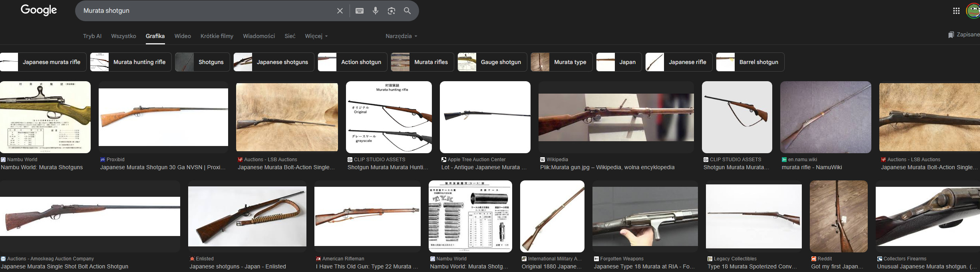Open the account profile avatar
Screen dimensions: 980x272
click(973, 11)
